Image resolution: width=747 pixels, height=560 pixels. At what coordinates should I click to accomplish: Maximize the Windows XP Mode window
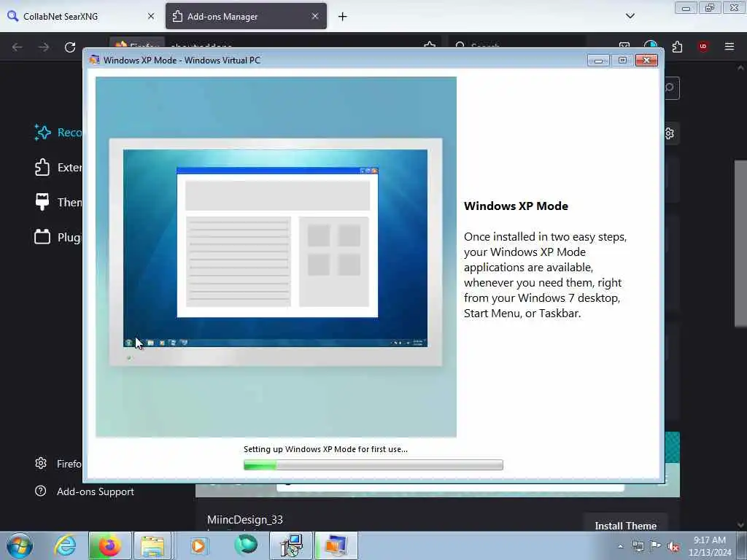622,60
